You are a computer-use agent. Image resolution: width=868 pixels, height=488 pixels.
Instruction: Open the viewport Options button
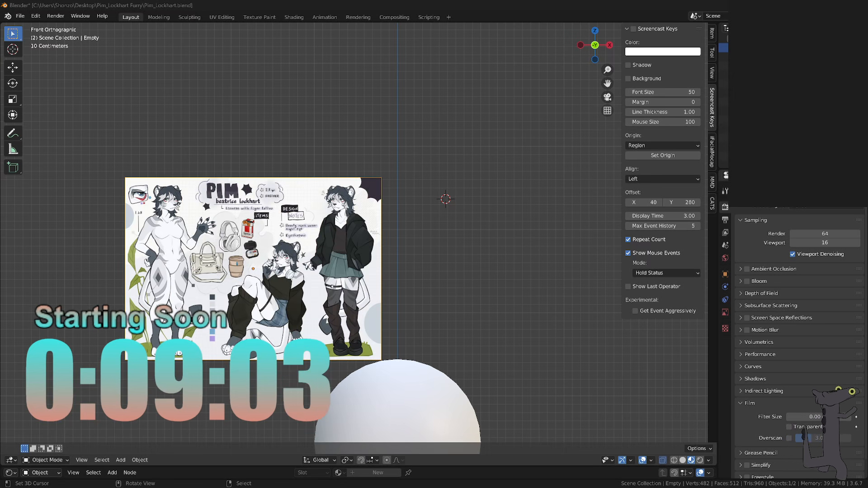point(699,449)
